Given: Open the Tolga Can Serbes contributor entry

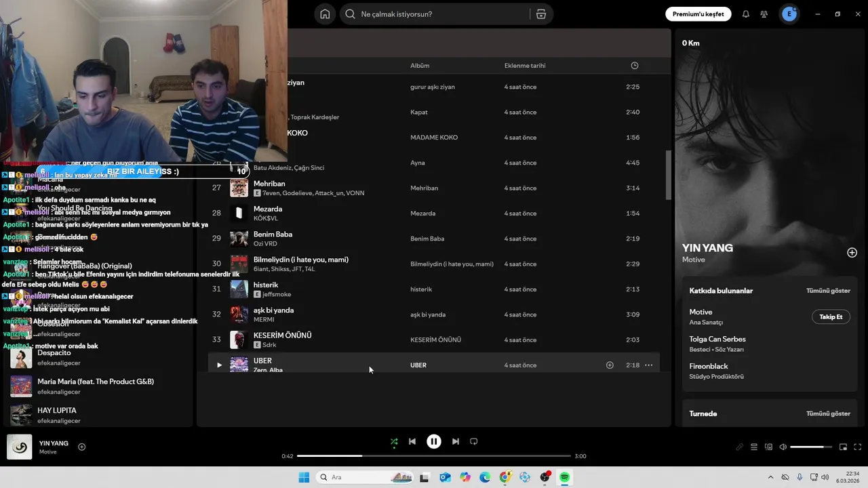Looking at the screenshot, I should coord(717,339).
